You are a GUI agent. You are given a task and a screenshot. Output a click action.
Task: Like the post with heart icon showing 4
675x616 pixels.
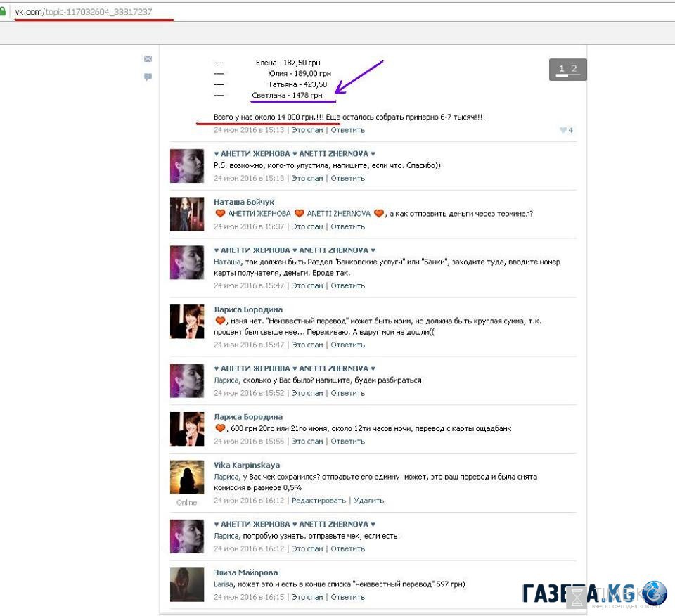coord(563,130)
